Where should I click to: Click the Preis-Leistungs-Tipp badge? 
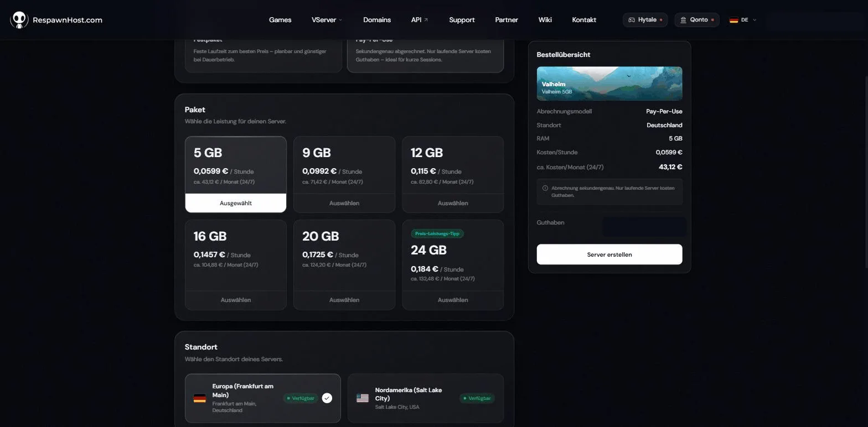437,233
